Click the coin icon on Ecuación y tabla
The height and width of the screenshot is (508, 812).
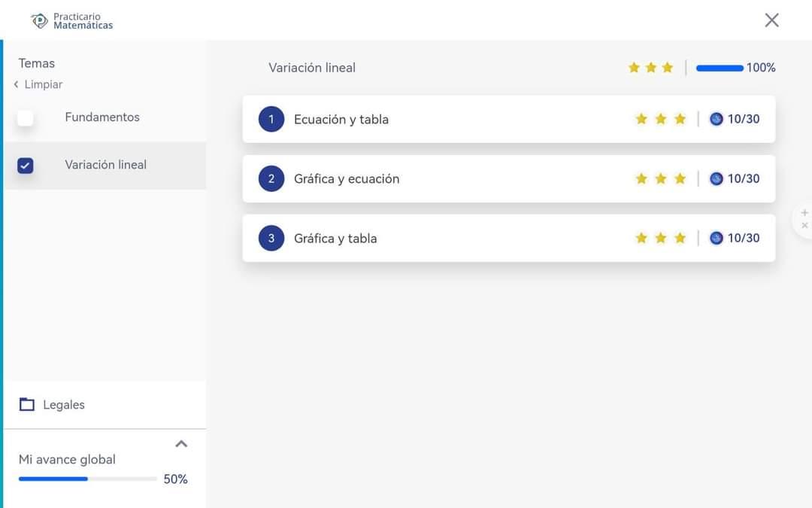716,119
